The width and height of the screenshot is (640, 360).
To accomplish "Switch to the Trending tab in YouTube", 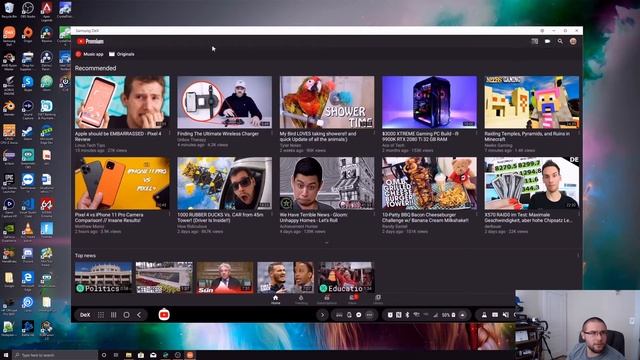I will tap(301, 300).
